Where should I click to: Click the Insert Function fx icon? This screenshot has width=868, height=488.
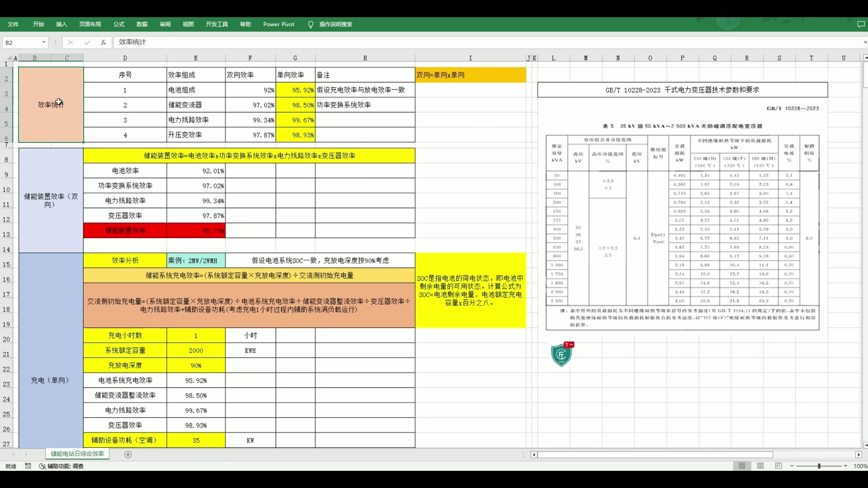point(104,42)
